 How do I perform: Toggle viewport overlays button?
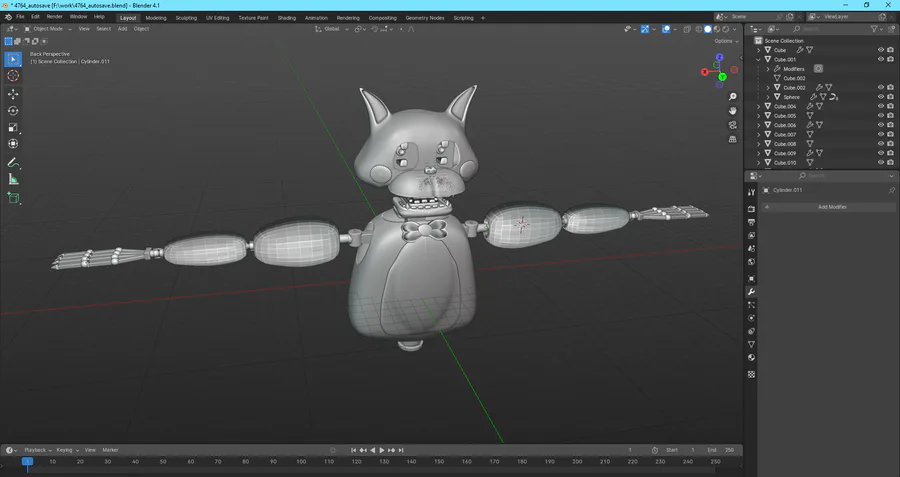[x=666, y=29]
